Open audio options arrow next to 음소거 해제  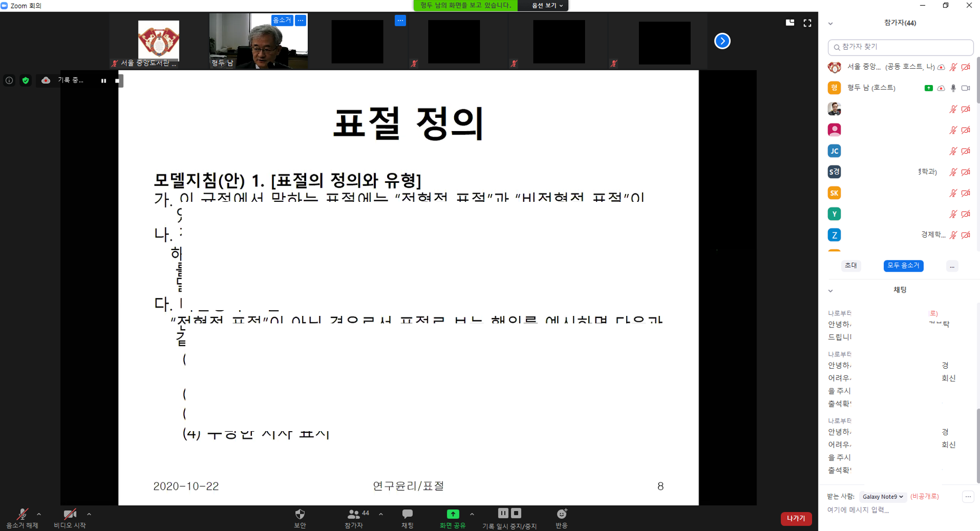coord(39,514)
